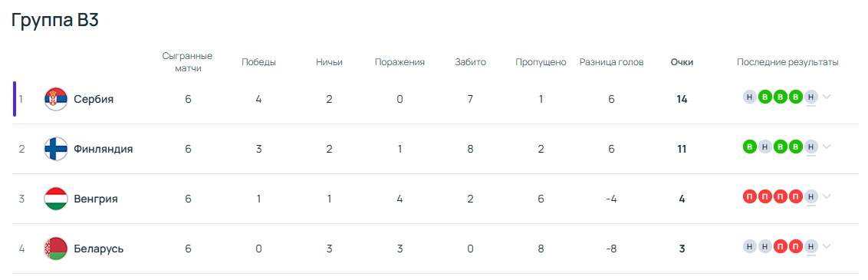The height and width of the screenshot is (280, 868).
Task: Expand Hungary's recent results chevron
Action: [x=827, y=196]
